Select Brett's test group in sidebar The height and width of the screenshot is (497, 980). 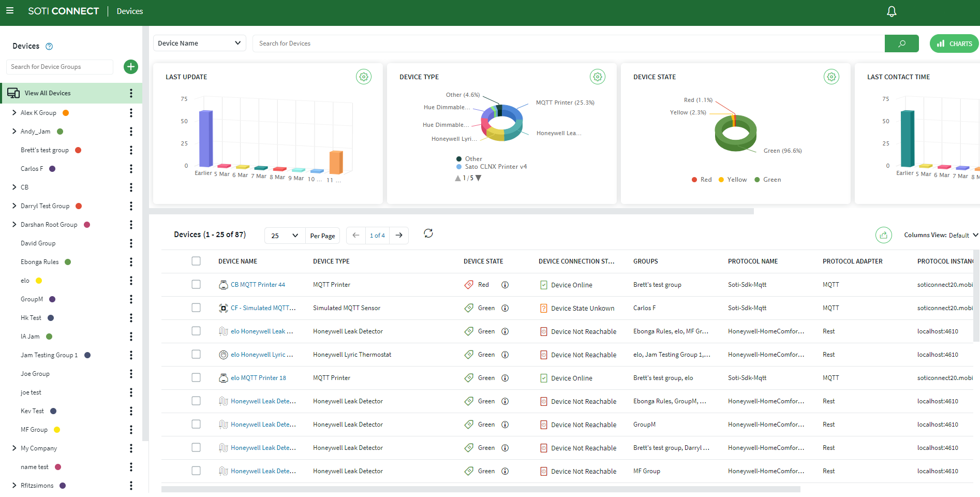(44, 150)
